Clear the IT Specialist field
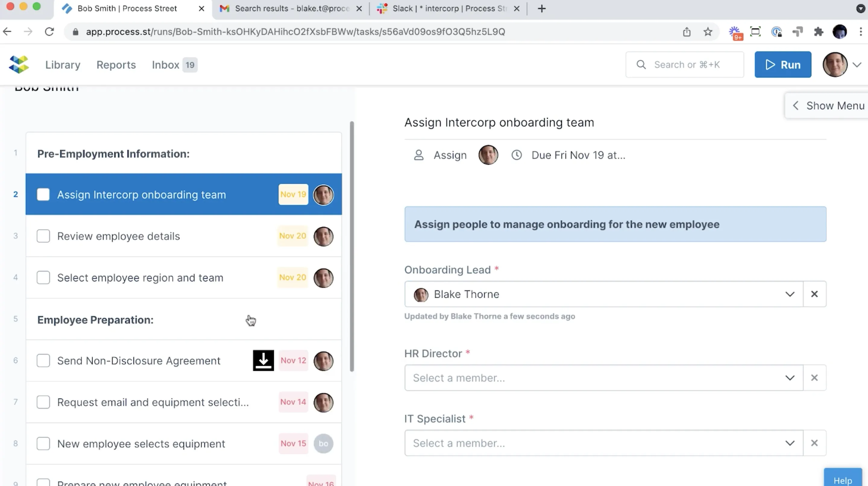This screenshot has height=486, width=868. pyautogui.click(x=814, y=443)
